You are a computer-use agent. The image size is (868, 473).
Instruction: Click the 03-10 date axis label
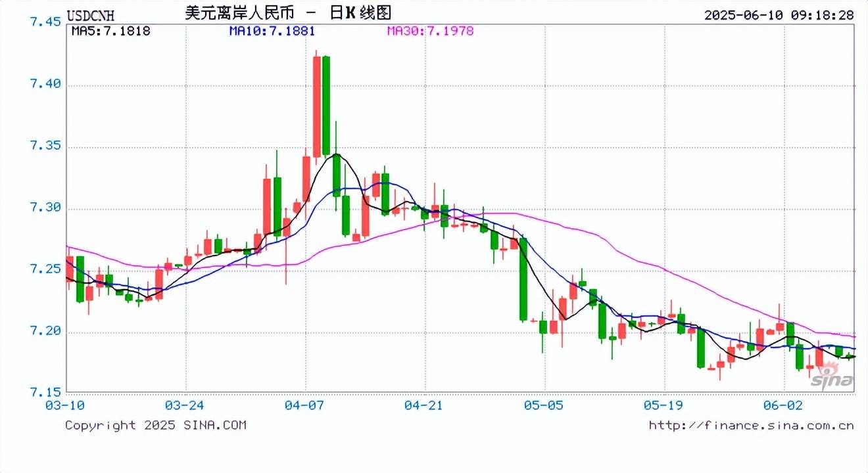[65, 405]
